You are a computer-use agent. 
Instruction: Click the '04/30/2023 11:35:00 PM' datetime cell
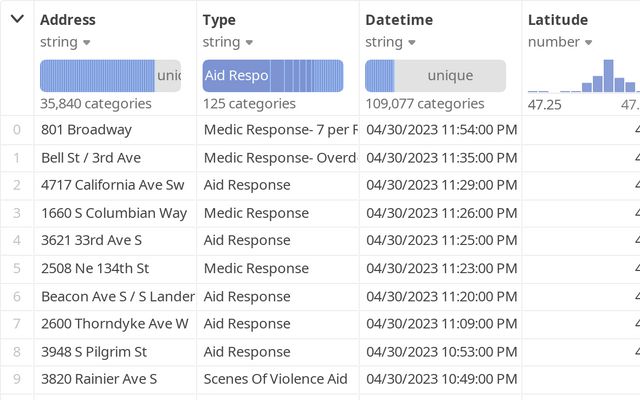click(441, 157)
